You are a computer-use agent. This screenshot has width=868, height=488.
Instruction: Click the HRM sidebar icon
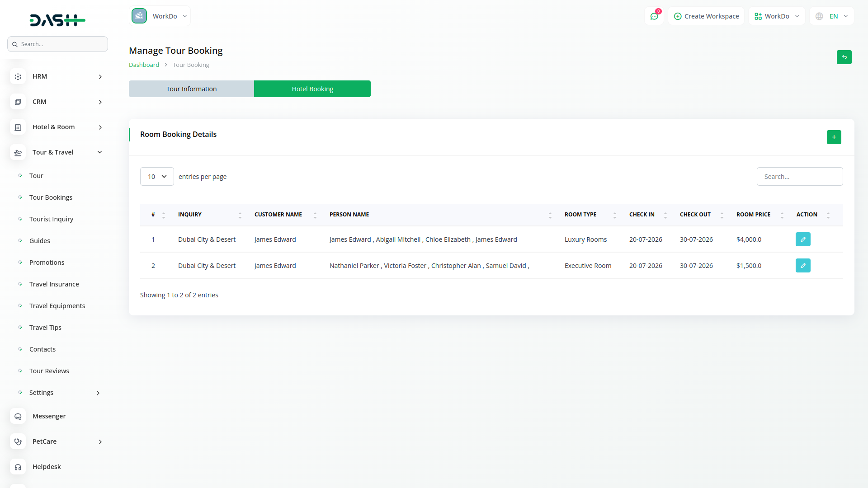coord(18,77)
